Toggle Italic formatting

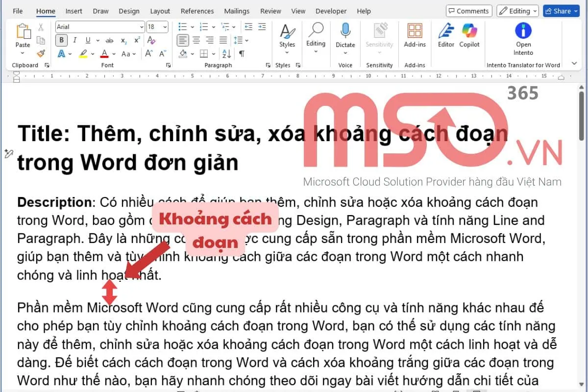(x=75, y=41)
